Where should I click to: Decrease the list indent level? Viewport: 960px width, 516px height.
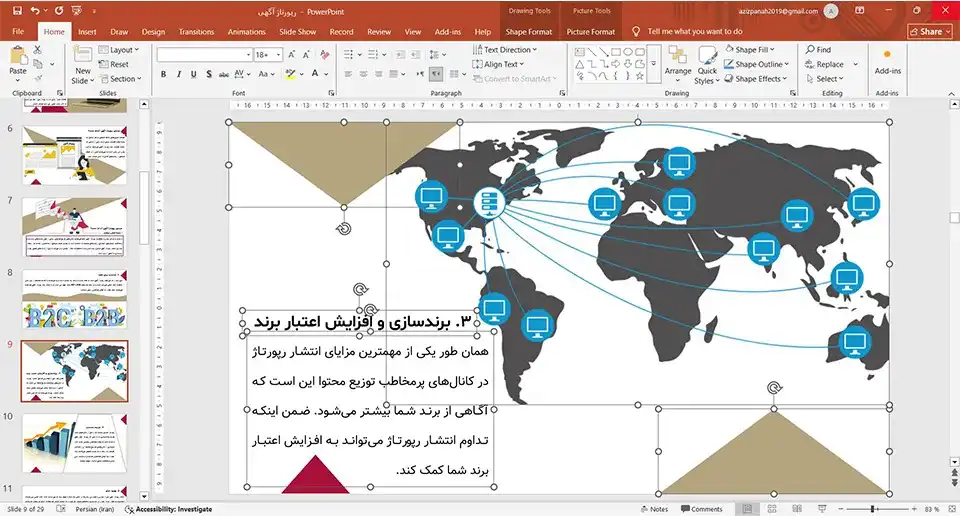[x=400, y=54]
